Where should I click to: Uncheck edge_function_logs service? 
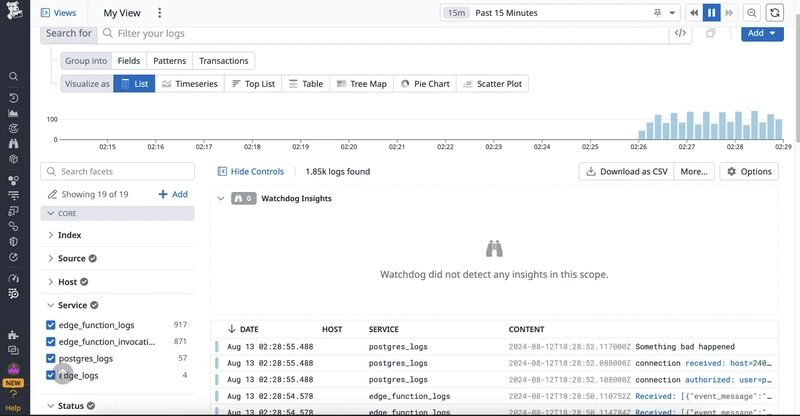[x=51, y=325]
